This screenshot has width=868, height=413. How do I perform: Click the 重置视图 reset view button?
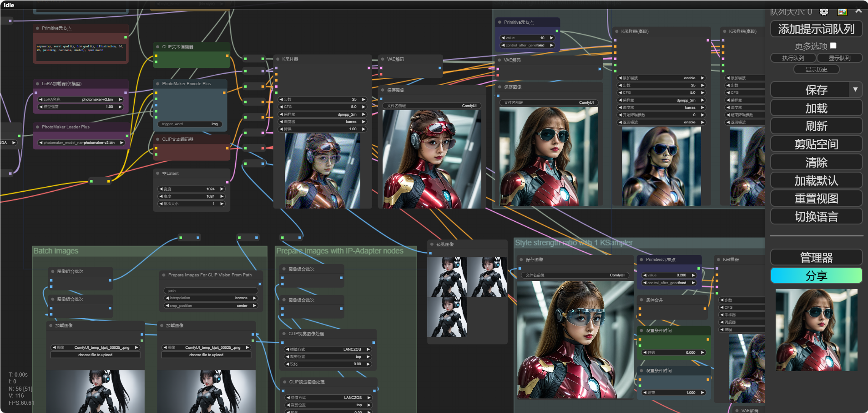[816, 199]
